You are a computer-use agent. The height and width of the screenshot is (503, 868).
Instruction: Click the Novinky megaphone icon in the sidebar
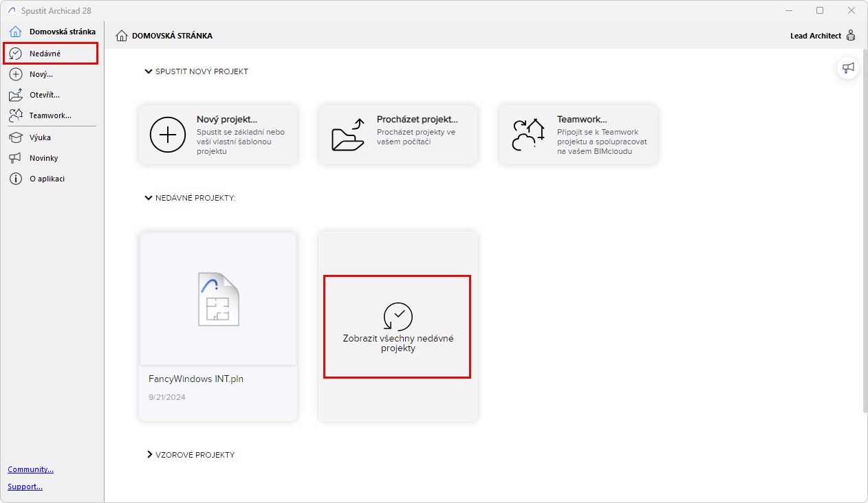click(x=15, y=158)
